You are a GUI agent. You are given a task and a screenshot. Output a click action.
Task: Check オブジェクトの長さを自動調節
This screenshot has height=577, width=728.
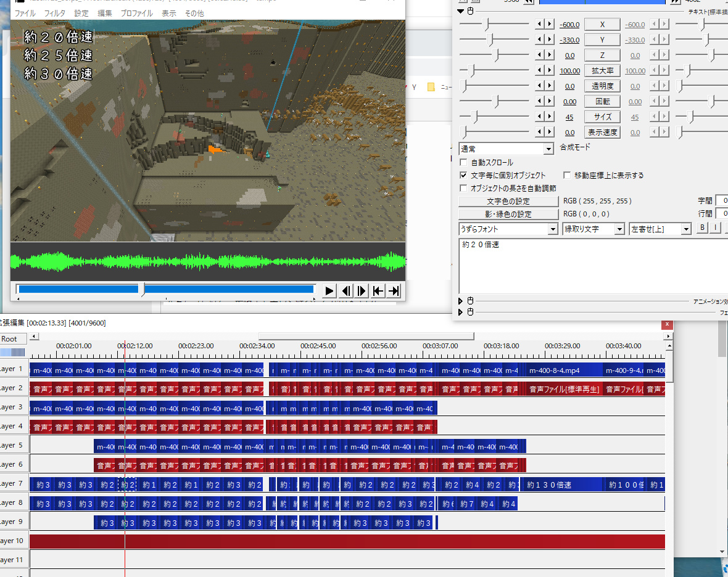pyautogui.click(x=463, y=188)
